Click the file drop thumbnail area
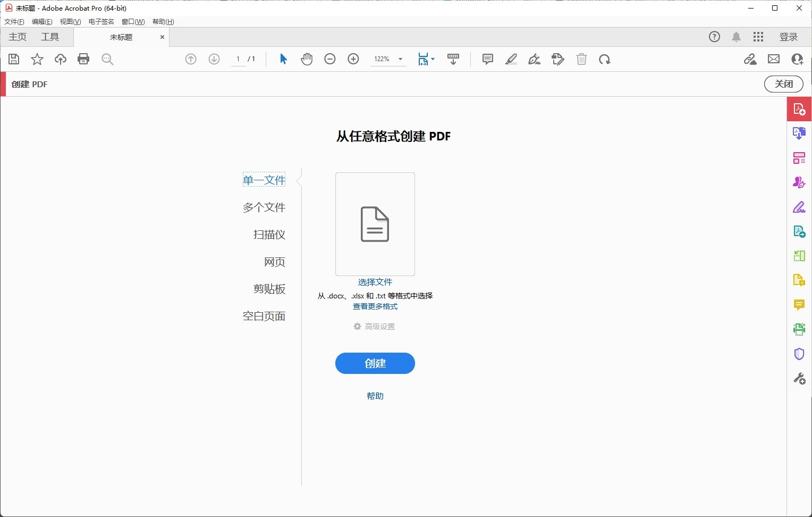The image size is (812, 517). (375, 224)
